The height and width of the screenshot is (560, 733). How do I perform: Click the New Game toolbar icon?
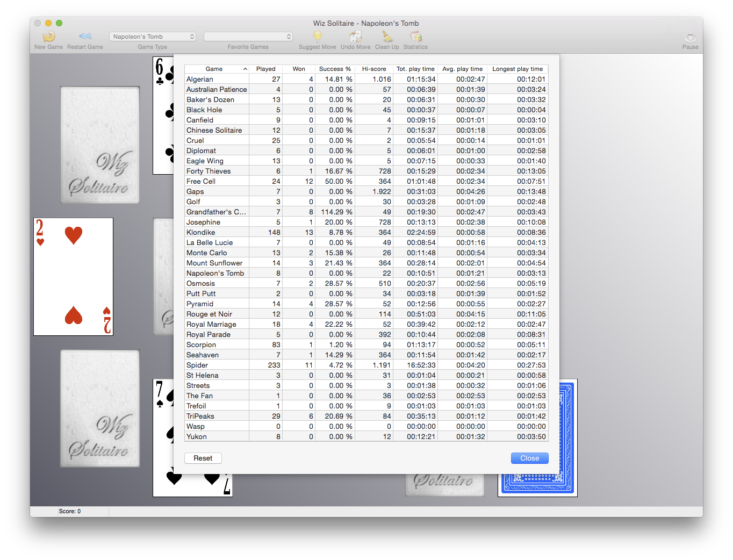49,37
